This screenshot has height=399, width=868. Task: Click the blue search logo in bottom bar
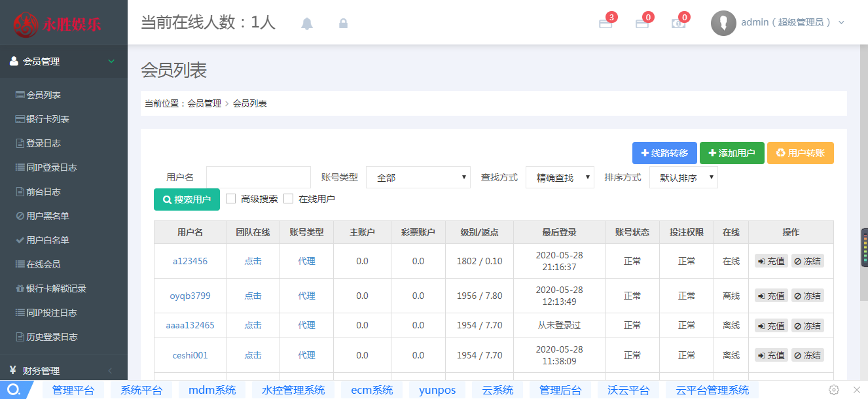click(13, 390)
